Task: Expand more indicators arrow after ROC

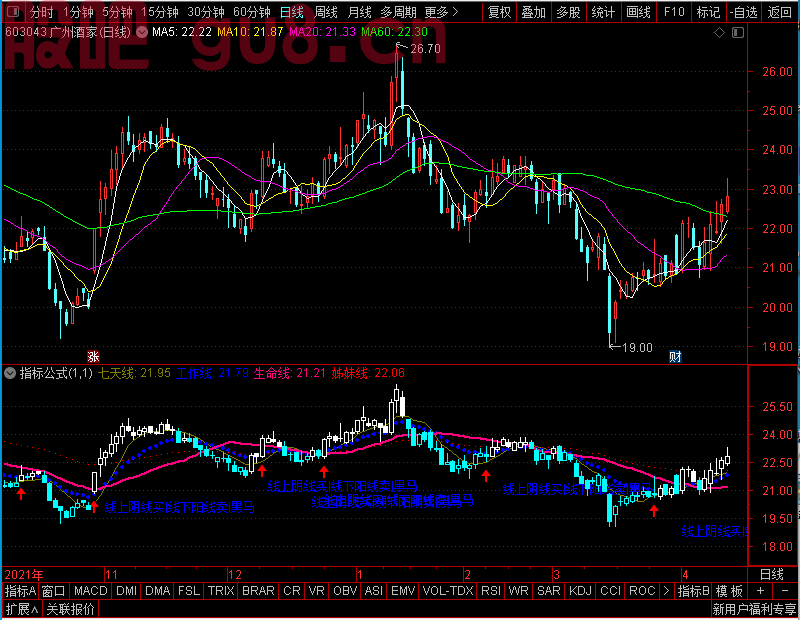Action: click(666, 591)
